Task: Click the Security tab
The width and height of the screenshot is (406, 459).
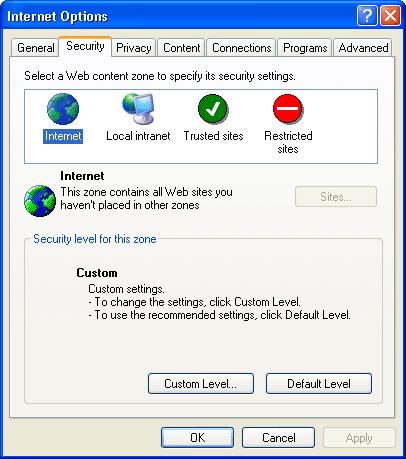Action: pos(85,46)
